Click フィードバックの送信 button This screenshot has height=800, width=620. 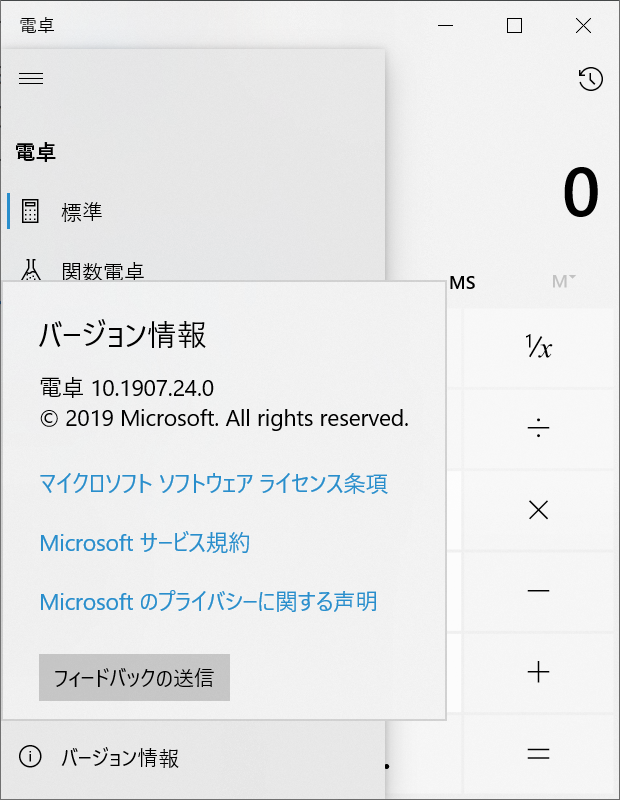click(134, 678)
